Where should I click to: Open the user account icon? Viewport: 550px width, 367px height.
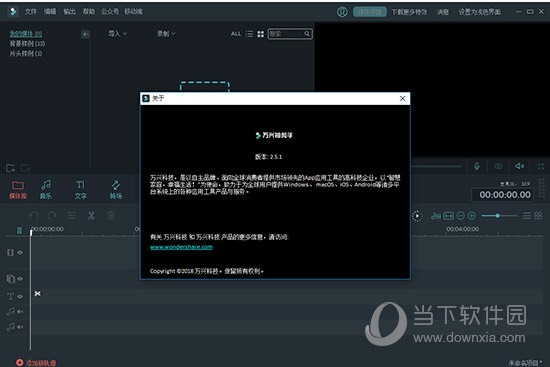342,12
